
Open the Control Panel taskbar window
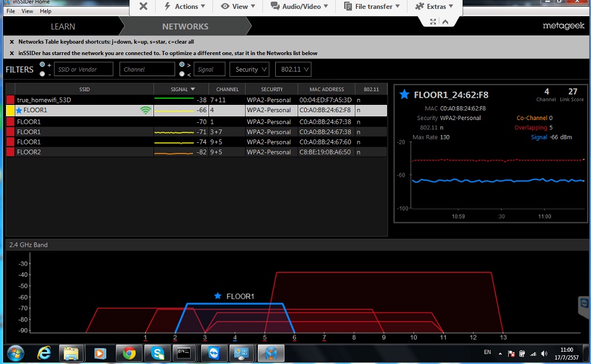[241, 353]
